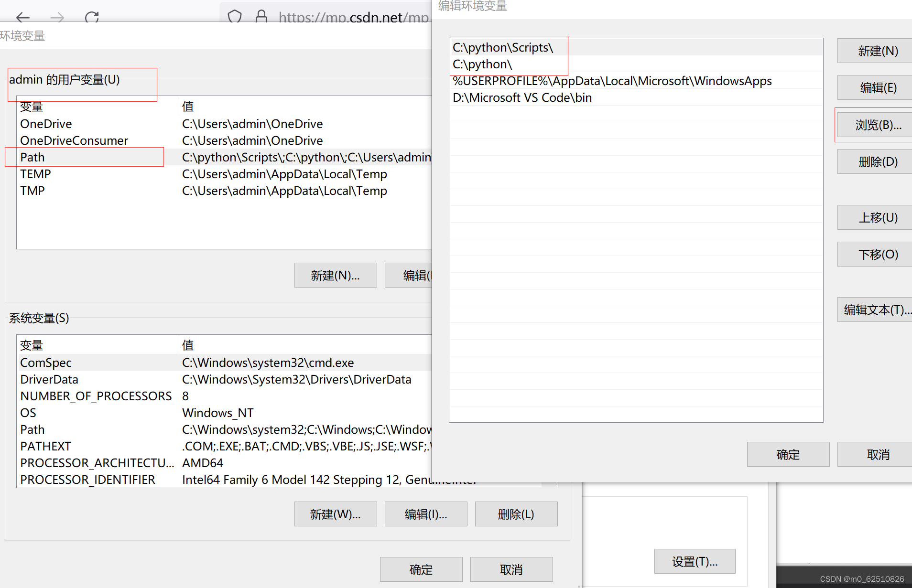Click the padlock icon before the URL
The height and width of the screenshot is (588, 912).
261,16
